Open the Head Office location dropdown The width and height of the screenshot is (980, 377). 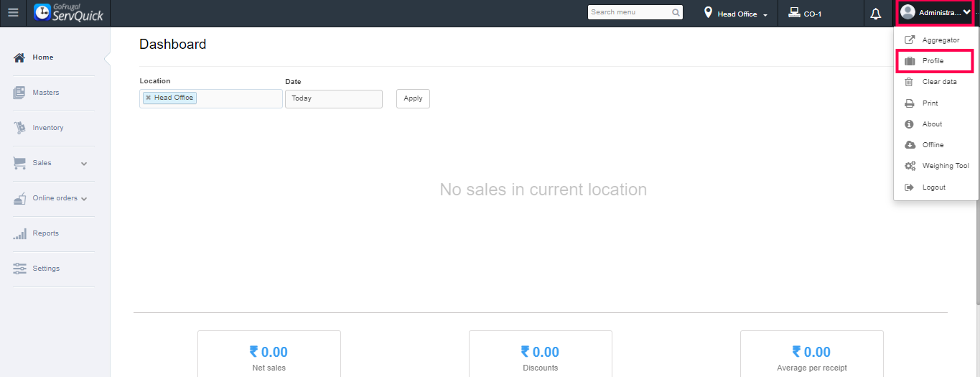point(737,14)
